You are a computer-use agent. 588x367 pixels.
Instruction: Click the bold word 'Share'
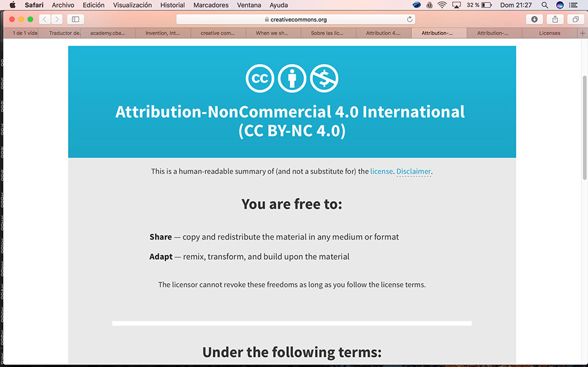161,237
